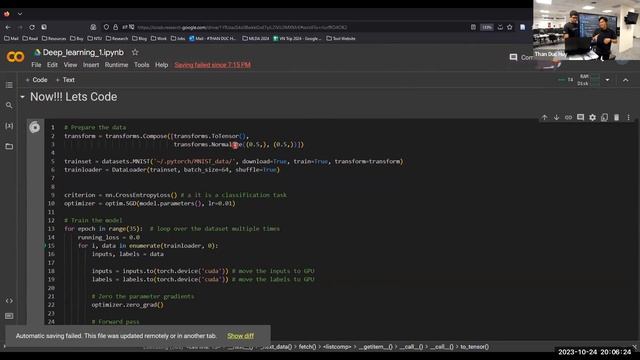Open the Research bookmarks folder
This screenshot has width=640, height=360.
point(117,38)
